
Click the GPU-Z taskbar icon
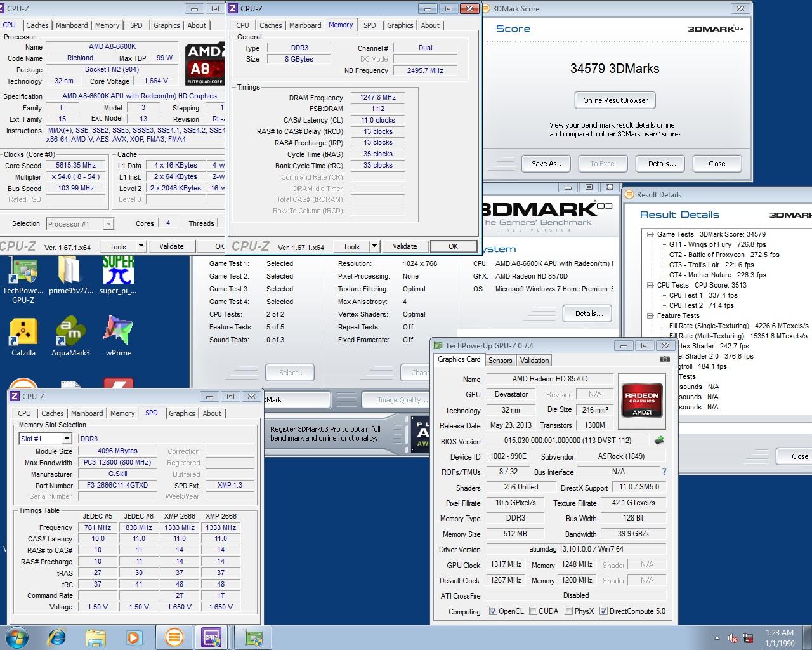coord(254,637)
